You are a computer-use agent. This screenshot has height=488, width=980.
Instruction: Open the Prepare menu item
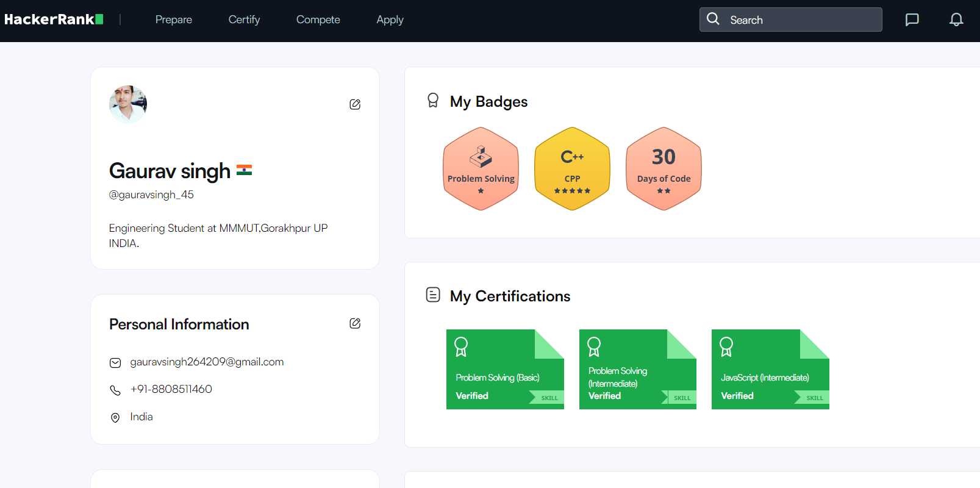tap(174, 20)
